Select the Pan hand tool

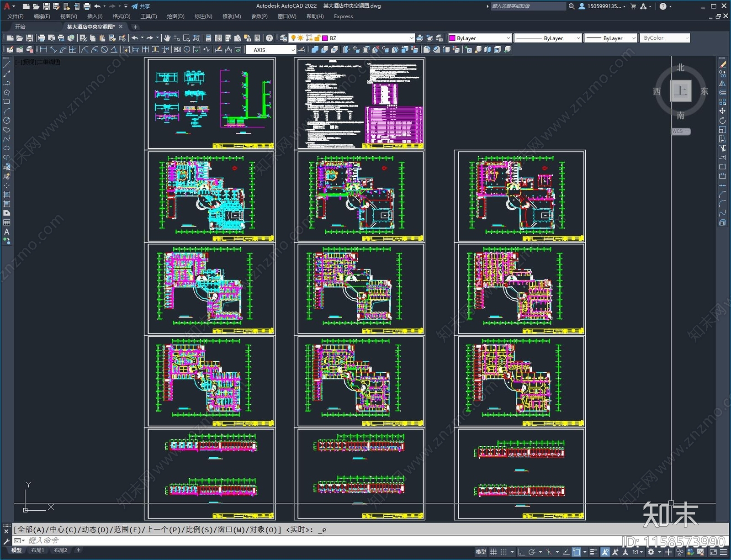[167, 38]
